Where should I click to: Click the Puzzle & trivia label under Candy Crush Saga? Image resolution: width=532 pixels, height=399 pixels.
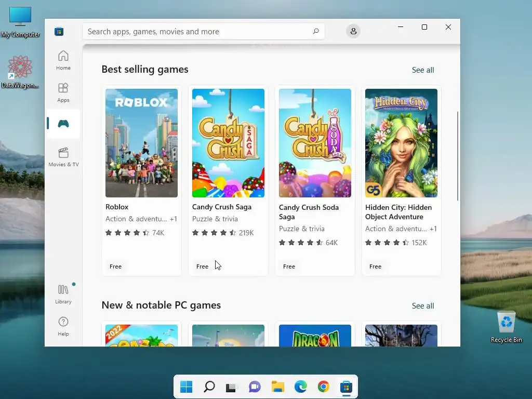coord(215,219)
